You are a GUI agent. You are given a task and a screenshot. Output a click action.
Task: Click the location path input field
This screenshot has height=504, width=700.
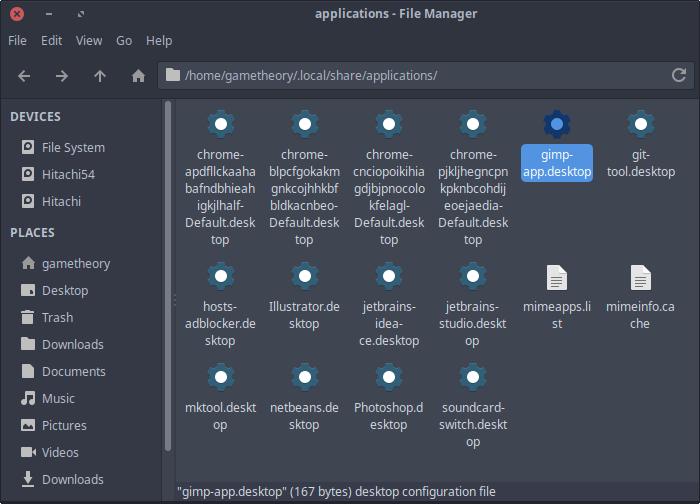pyautogui.click(x=425, y=75)
